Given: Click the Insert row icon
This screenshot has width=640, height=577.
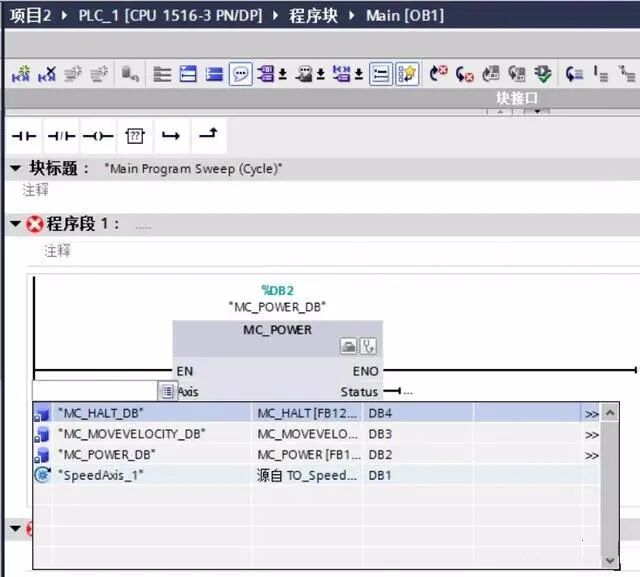Looking at the screenshot, I should point(73,74).
